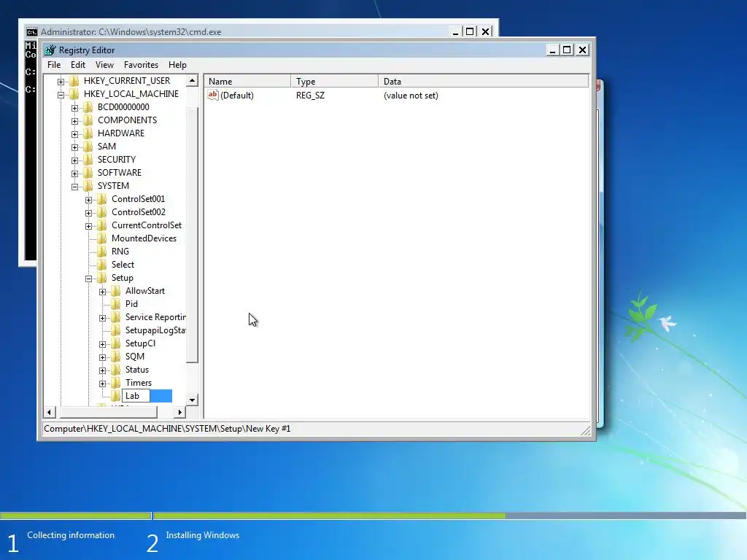Click the SOFTWARE folder icon
This screenshot has height=560, width=747.
(88, 172)
